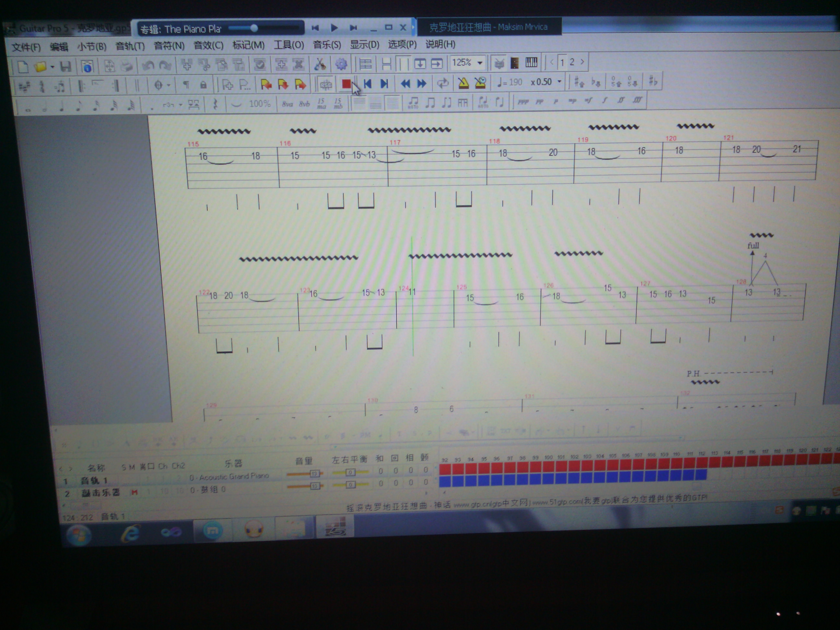Expand the coda symbol dropdown arrow
Screen dimensions: 840x630
coord(169,85)
